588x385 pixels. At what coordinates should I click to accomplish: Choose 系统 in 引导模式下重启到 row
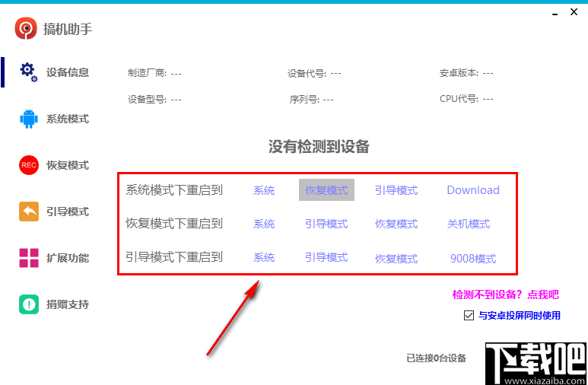pos(264,257)
